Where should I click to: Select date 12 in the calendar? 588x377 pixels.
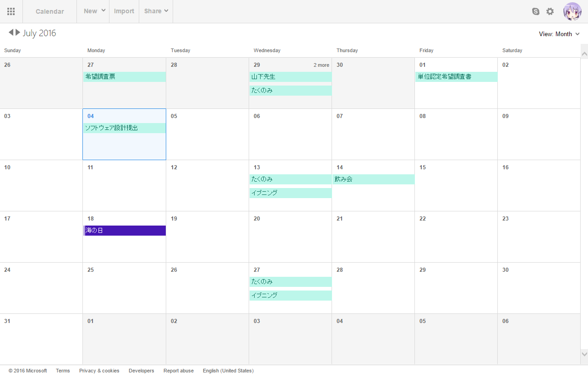point(174,167)
